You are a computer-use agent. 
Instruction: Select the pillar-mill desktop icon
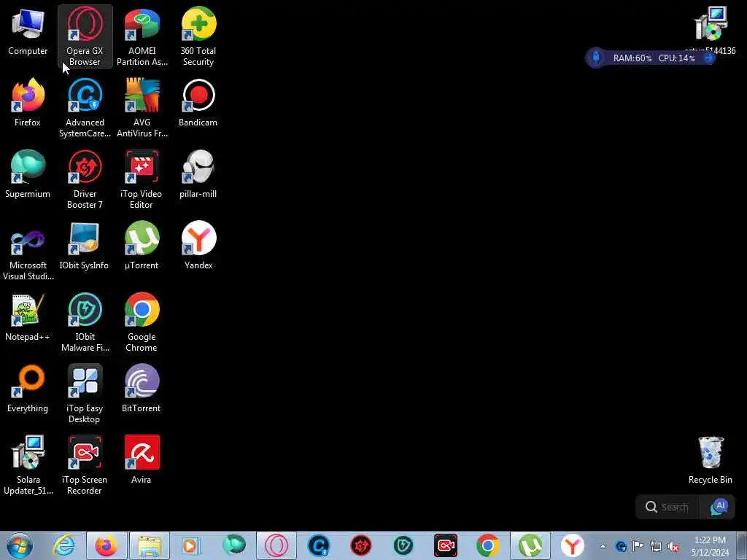[x=198, y=174]
